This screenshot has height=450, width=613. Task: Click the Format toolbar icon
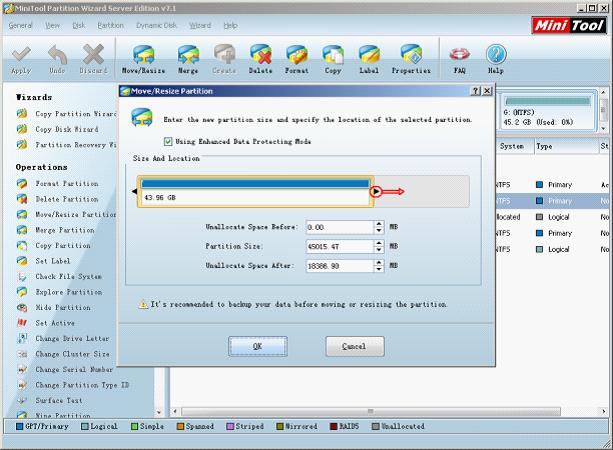pos(296,60)
